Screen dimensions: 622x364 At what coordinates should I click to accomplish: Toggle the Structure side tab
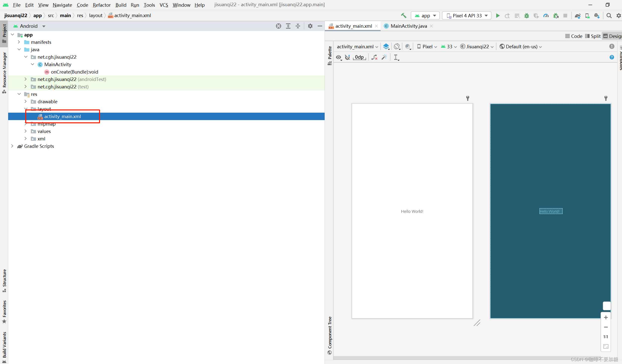tap(4, 280)
